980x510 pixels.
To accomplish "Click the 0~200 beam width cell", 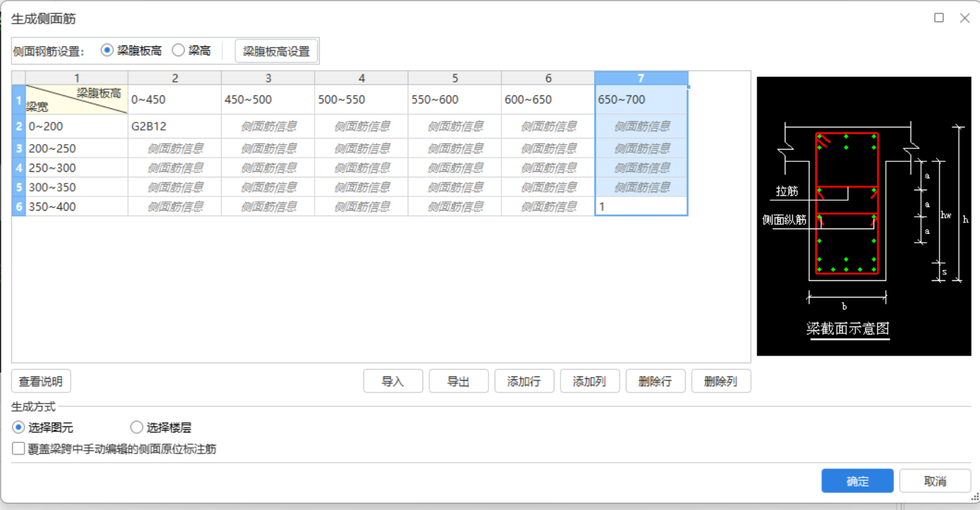I will [77, 126].
